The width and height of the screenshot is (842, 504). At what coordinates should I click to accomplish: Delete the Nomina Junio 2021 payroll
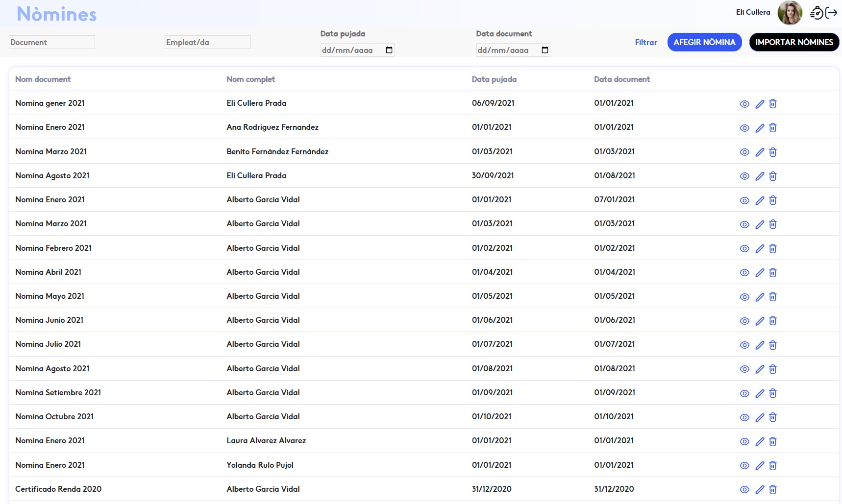coord(773,321)
